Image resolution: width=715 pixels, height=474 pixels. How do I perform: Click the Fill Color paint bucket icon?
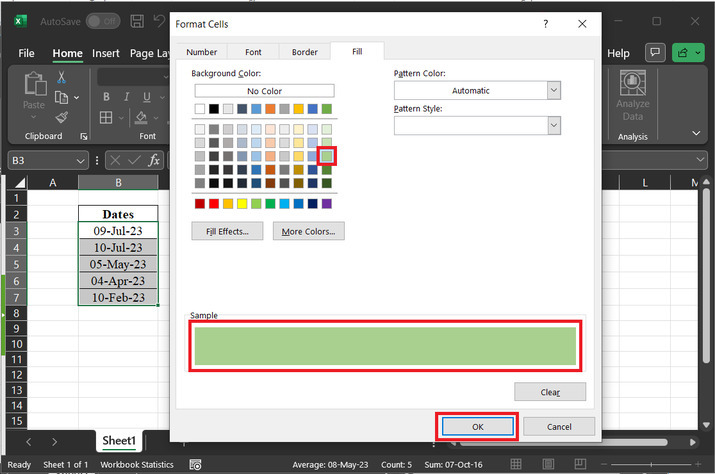point(141,118)
